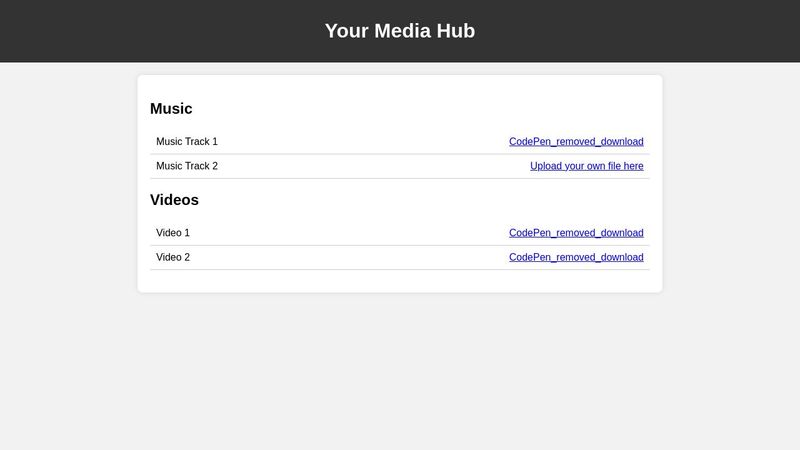
Task: Click the word Media in the header title
Action: tap(402, 31)
